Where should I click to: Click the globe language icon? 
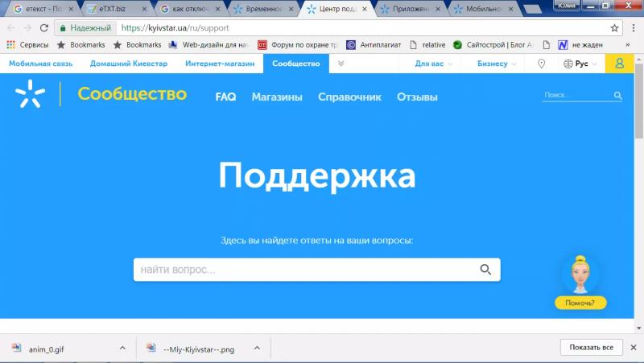coord(568,64)
